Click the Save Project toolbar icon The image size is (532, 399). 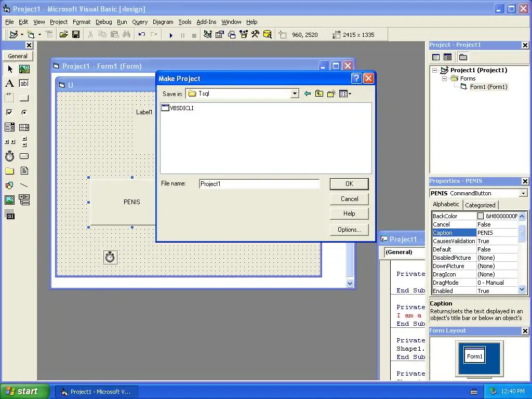pyautogui.click(x=76, y=35)
